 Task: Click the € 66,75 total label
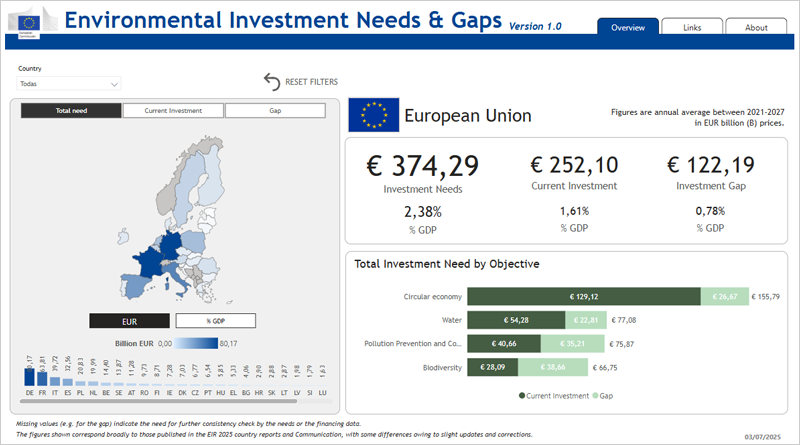pyautogui.click(x=605, y=367)
